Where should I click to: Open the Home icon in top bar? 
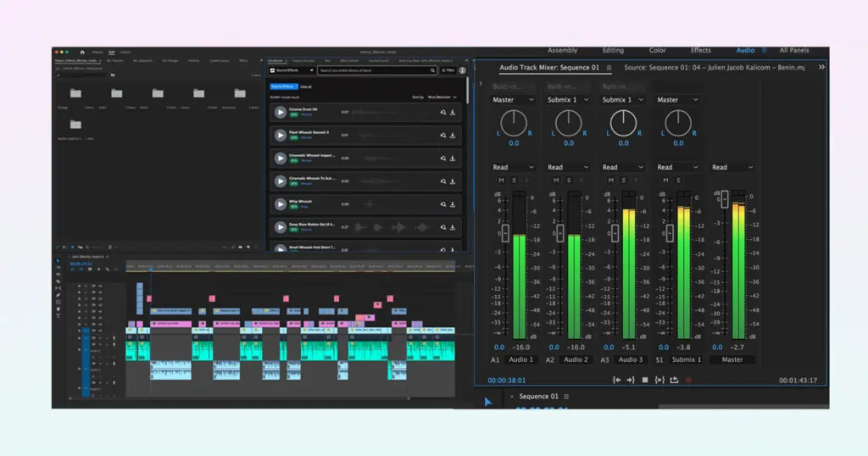(82, 52)
